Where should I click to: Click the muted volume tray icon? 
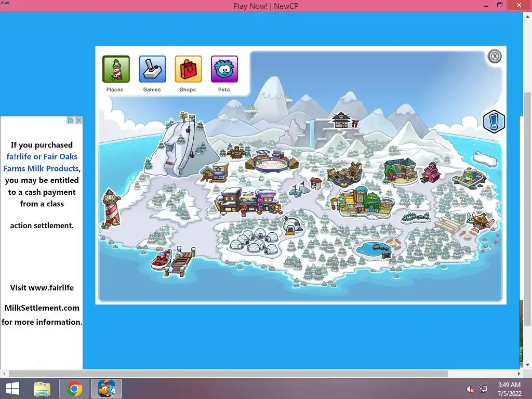pos(470,389)
